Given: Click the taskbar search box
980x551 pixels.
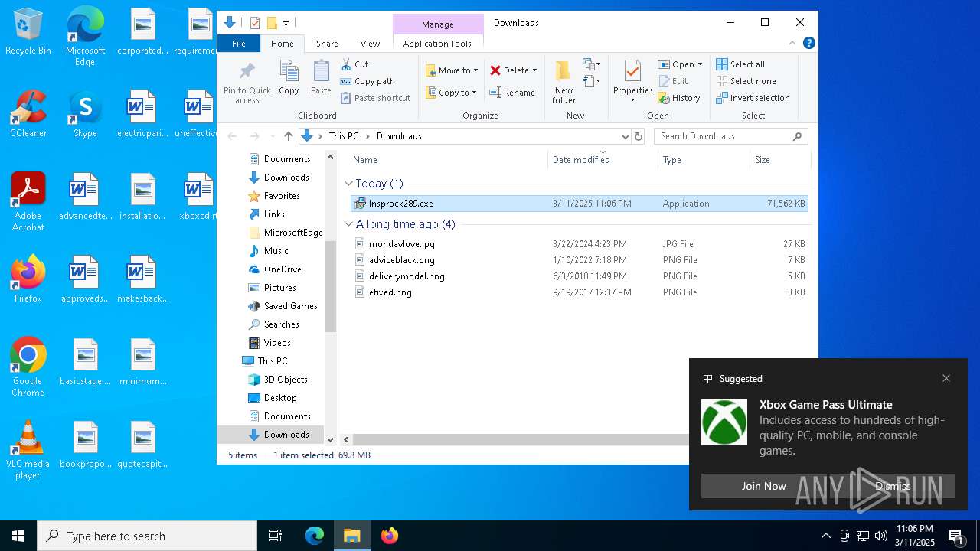Looking at the screenshot, I should (x=147, y=536).
